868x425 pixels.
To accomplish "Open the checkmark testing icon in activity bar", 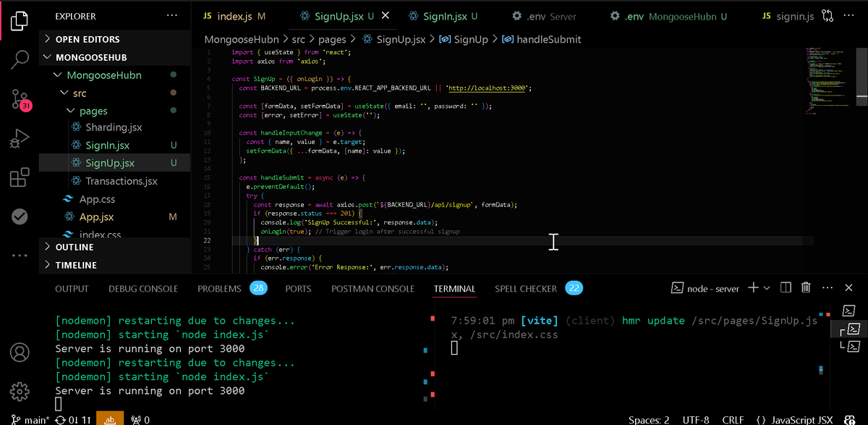I will click(20, 216).
